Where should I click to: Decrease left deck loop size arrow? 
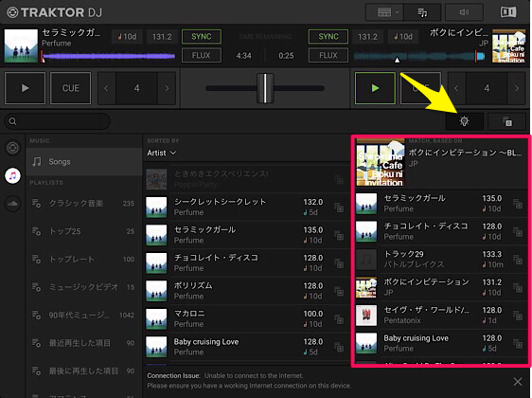[106, 88]
